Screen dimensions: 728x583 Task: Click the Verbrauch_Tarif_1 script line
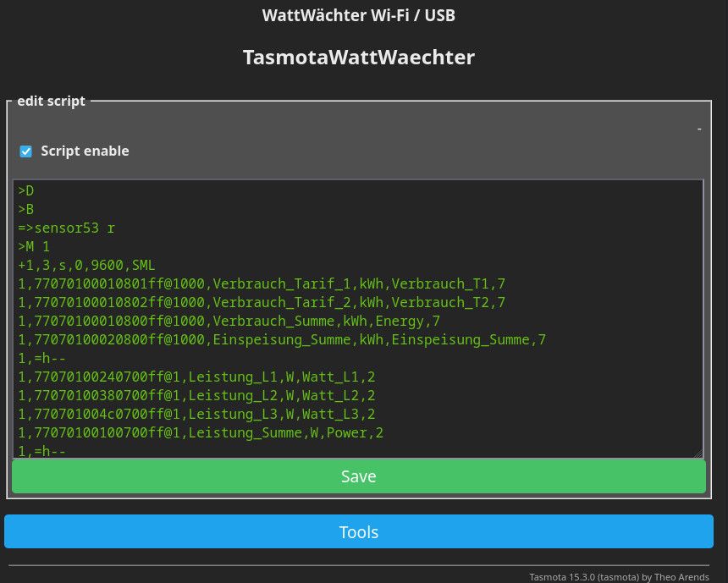coord(262,283)
